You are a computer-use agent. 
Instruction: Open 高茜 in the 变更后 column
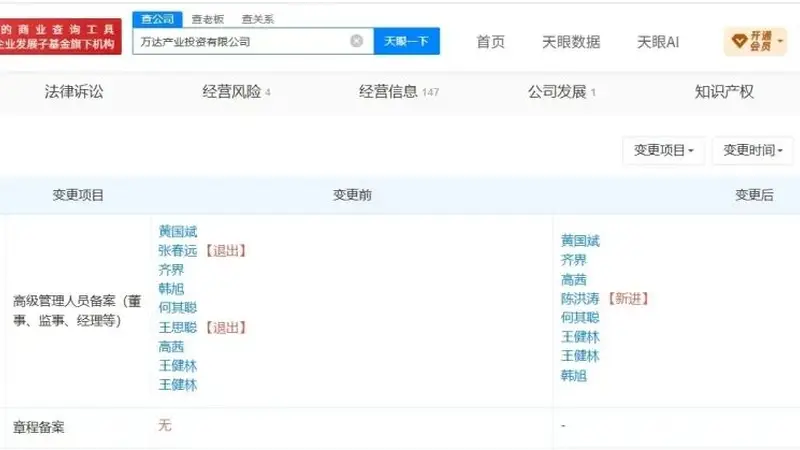tap(573, 279)
